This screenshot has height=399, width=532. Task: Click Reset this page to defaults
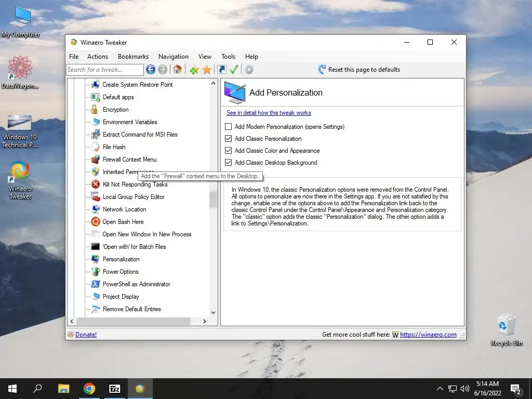359,70
